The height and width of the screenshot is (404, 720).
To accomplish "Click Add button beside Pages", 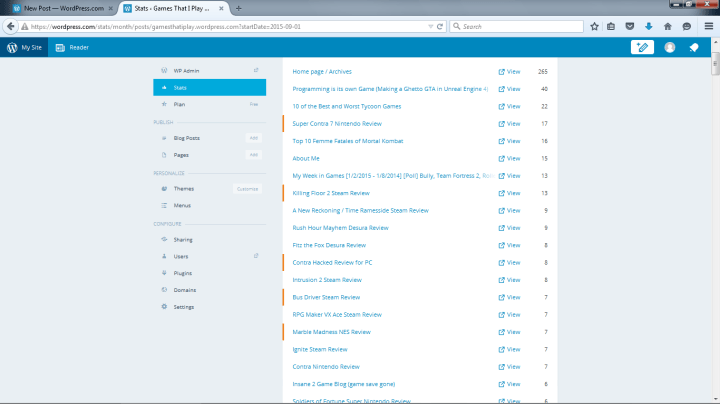I will [253, 155].
